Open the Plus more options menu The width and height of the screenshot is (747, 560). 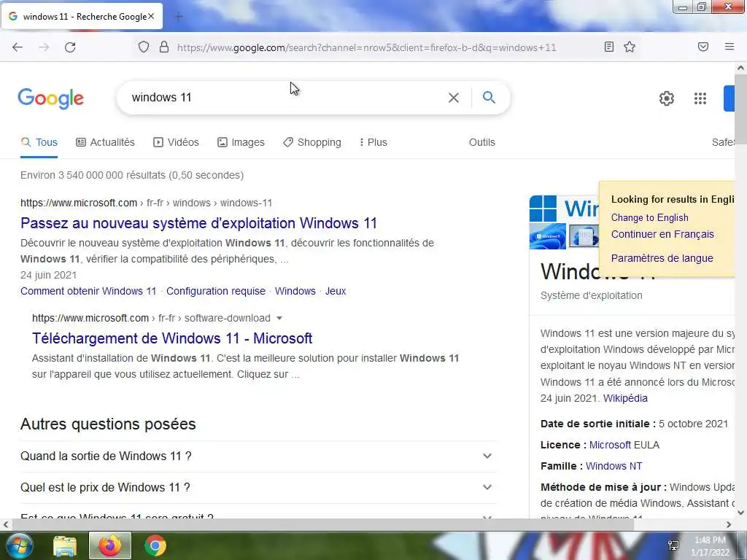click(373, 142)
